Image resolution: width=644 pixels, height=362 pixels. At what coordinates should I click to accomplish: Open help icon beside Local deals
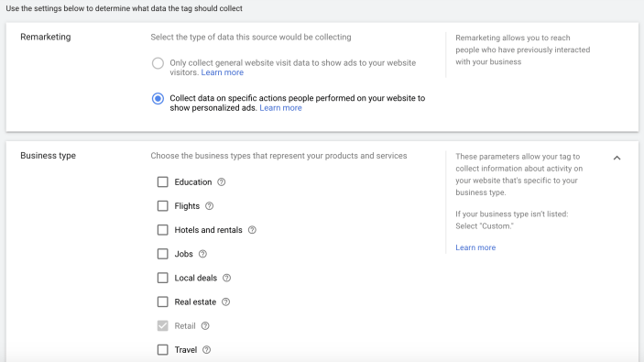[x=226, y=278]
